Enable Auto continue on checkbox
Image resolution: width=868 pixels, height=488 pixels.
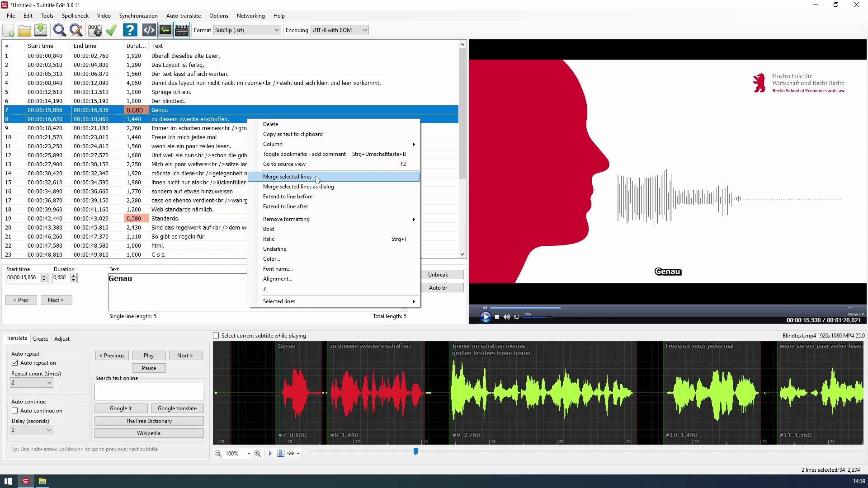pos(15,411)
